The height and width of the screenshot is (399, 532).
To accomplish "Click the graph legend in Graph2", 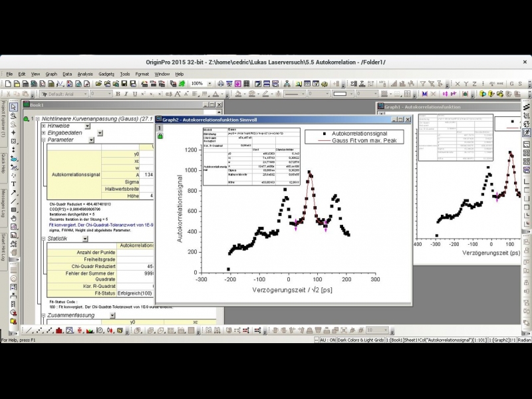I will (354, 137).
